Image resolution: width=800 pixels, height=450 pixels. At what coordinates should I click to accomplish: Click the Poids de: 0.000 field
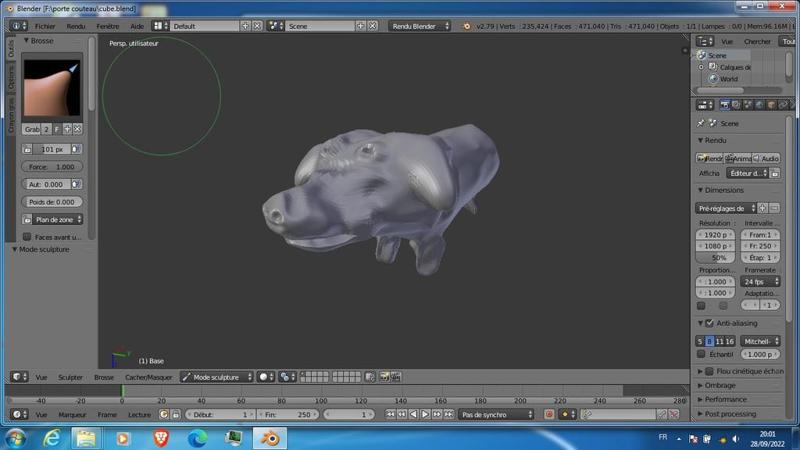click(x=52, y=202)
